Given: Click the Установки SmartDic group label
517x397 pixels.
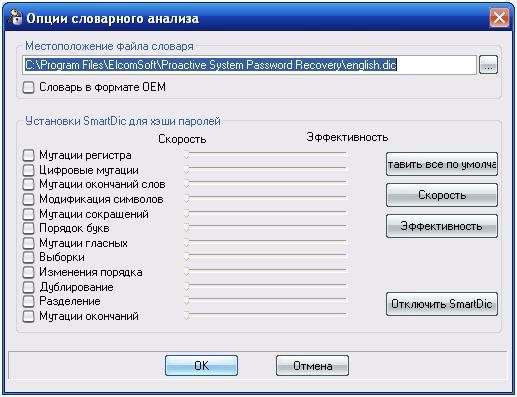Looking at the screenshot, I should coord(123,121).
